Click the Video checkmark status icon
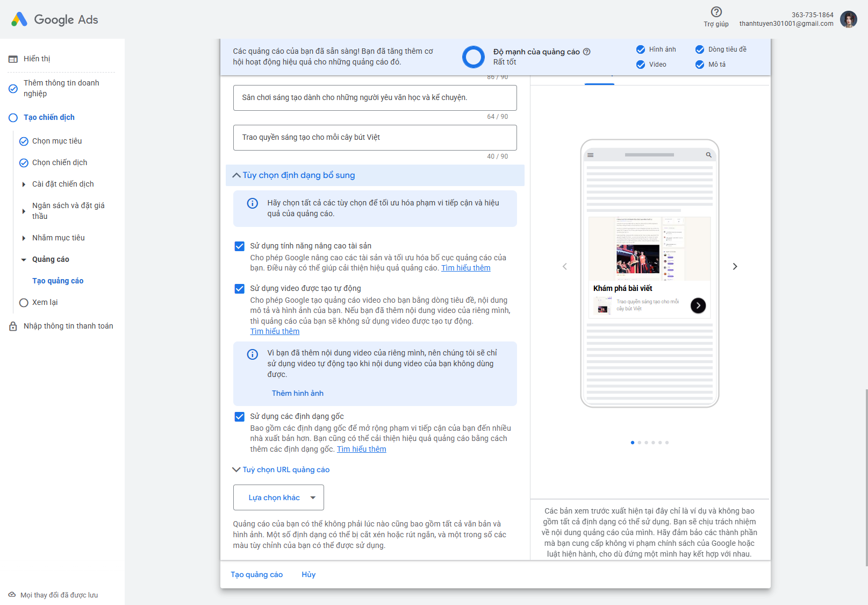868x605 pixels. tap(641, 65)
